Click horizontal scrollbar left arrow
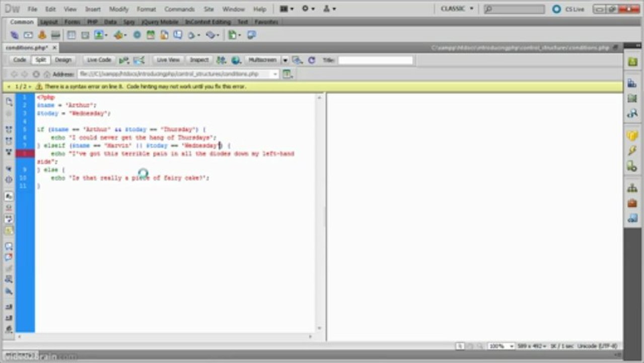 (19, 336)
